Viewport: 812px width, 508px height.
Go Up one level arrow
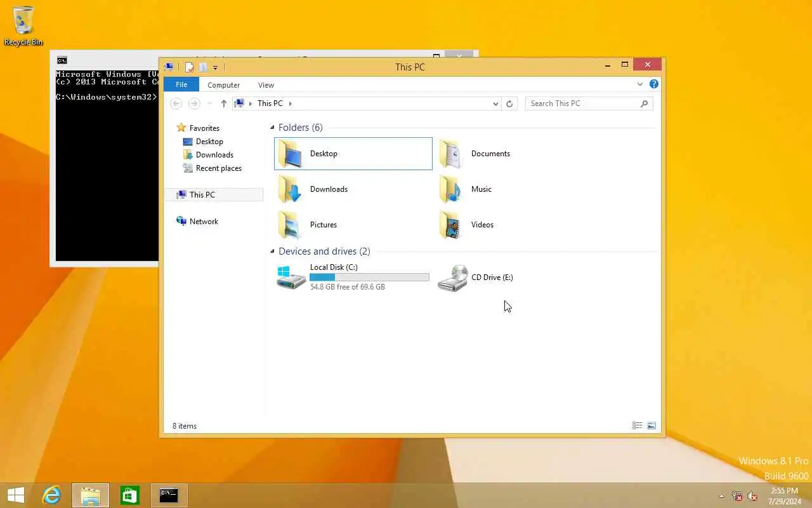coord(223,104)
